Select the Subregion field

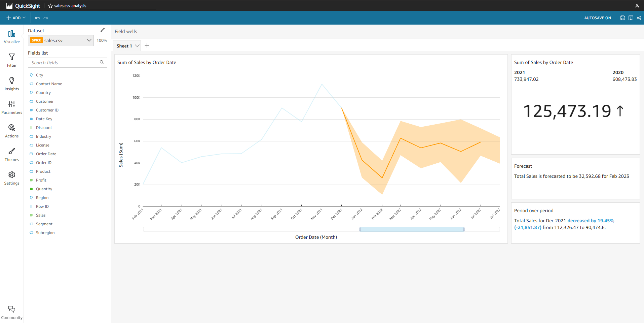pos(45,233)
